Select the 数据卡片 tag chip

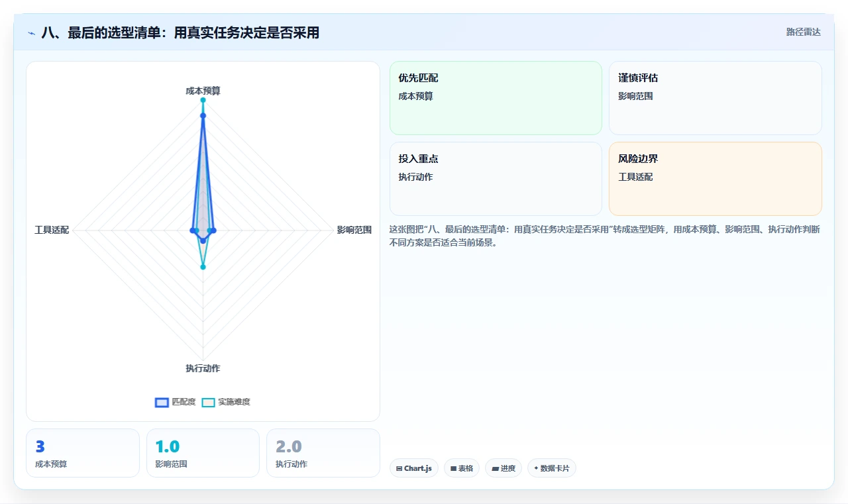click(x=552, y=468)
